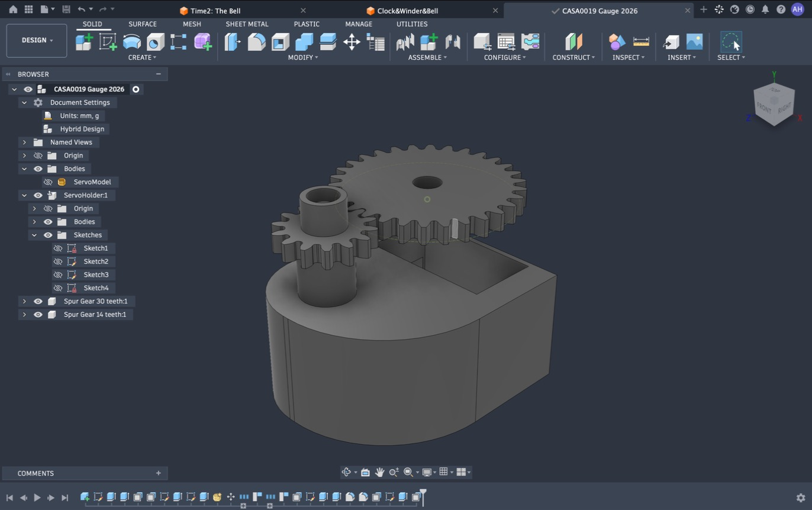Click the Insert Derive icon

pos(671,42)
